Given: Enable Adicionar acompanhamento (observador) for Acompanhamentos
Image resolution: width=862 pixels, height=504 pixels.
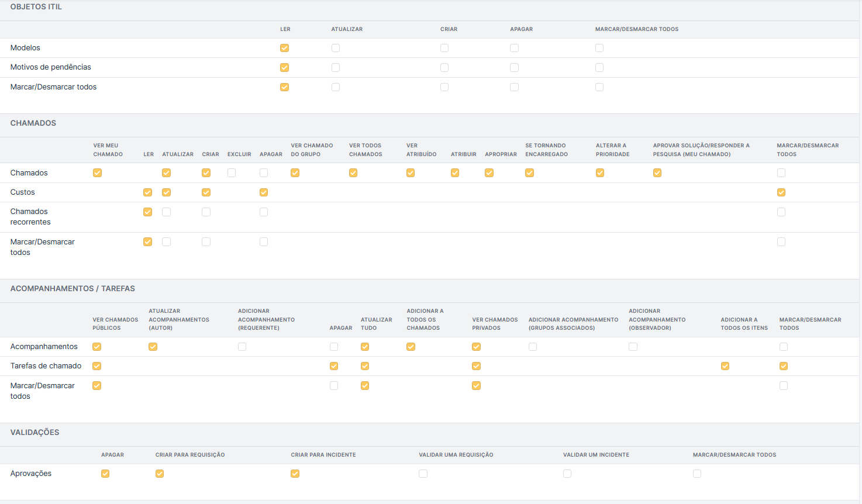Looking at the screenshot, I should click(x=633, y=347).
